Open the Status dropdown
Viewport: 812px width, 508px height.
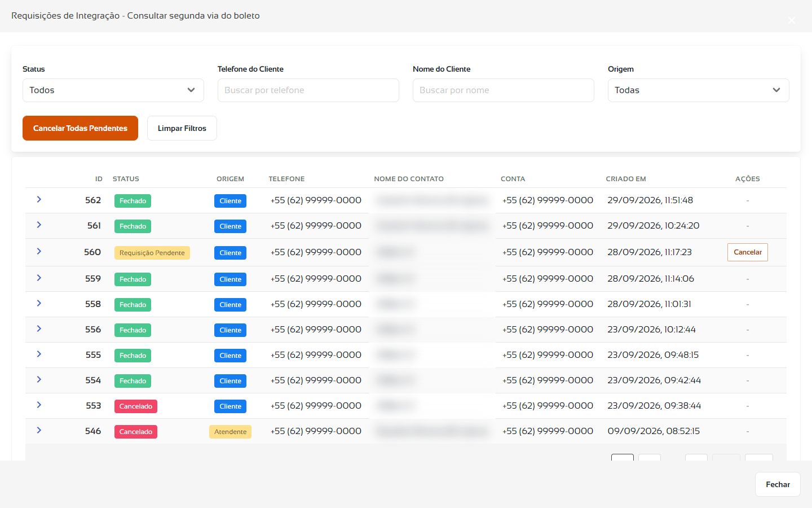pyautogui.click(x=113, y=90)
